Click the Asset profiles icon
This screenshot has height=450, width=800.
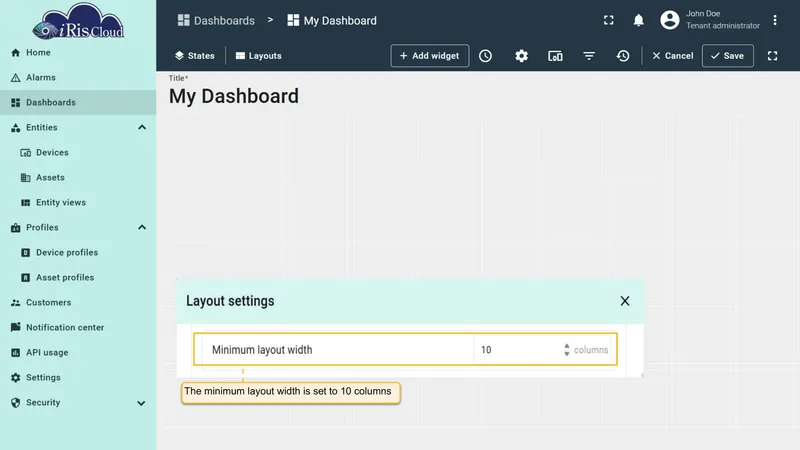point(26,278)
